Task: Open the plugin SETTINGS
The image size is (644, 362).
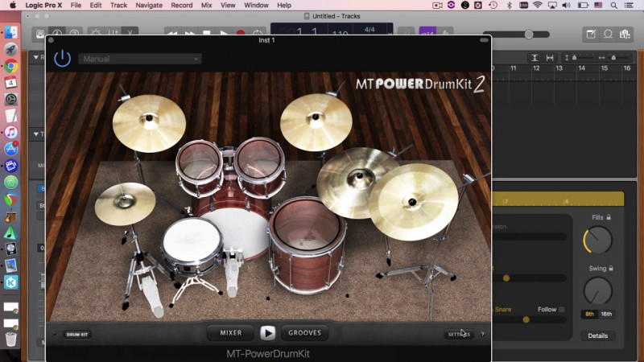Action: tap(458, 334)
